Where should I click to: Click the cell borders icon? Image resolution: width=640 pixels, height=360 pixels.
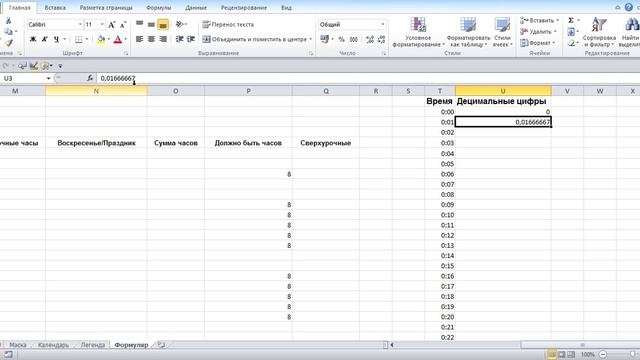(78, 40)
